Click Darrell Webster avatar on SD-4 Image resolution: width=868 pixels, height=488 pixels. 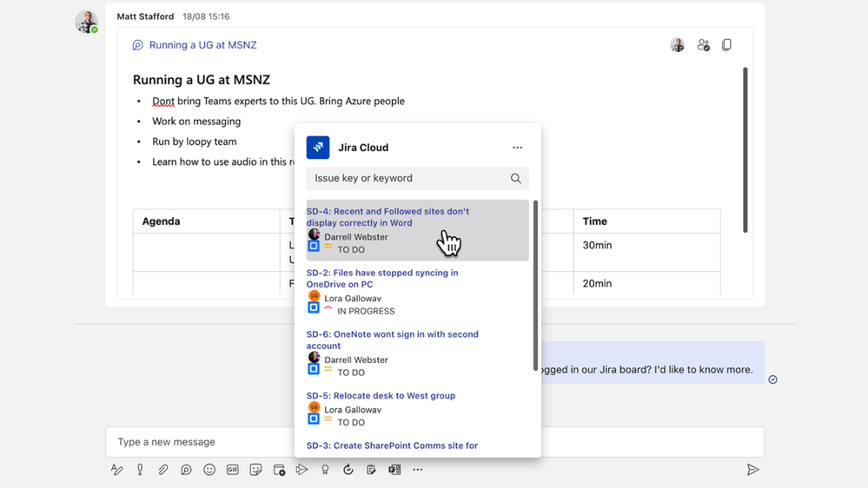tap(314, 234)
